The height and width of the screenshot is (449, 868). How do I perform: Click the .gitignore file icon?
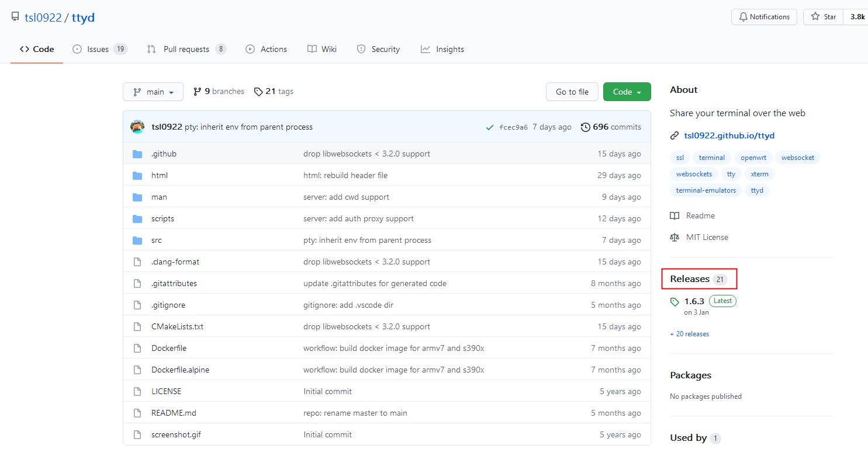pyautogui.click(x=137, y=305)
